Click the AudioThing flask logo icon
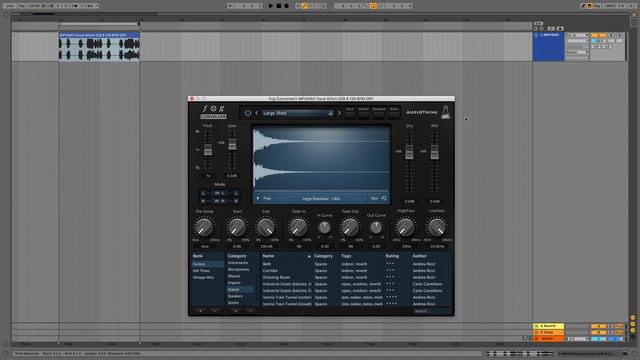Viewport: 640px width, 360px height. pos(446,112)
